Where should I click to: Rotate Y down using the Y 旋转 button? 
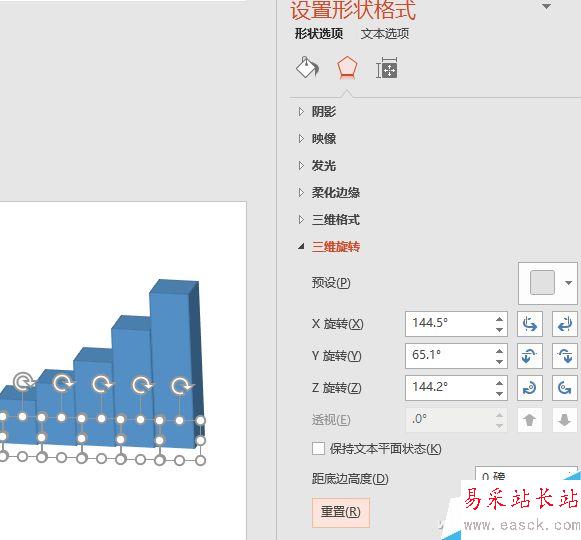tap(564, 356)
